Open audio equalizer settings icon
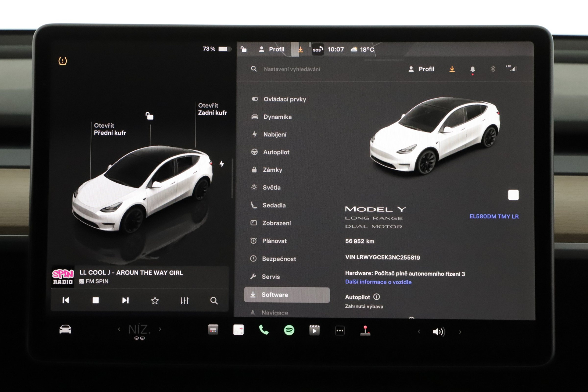Viewport: 588px width, 392px height. click(x=184, y=301)
